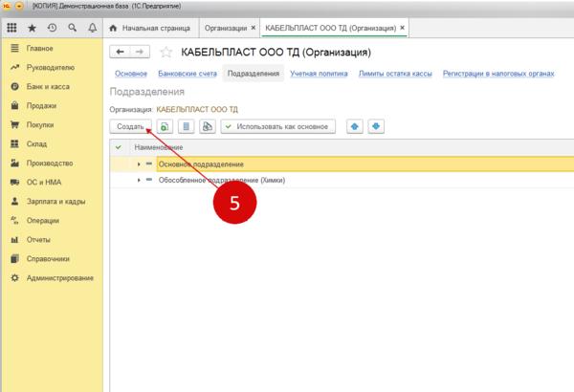Open the sections grid menu icon

[11, 29]
